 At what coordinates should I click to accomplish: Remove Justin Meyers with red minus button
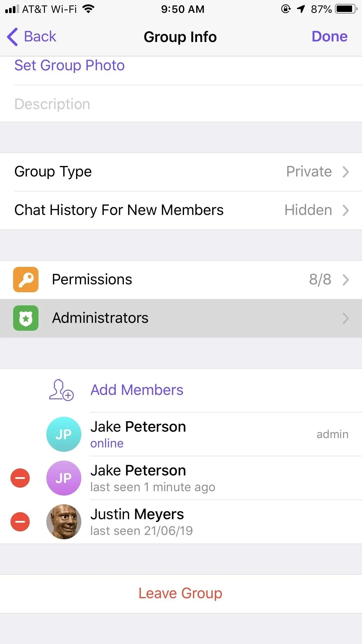coord(20,522)
